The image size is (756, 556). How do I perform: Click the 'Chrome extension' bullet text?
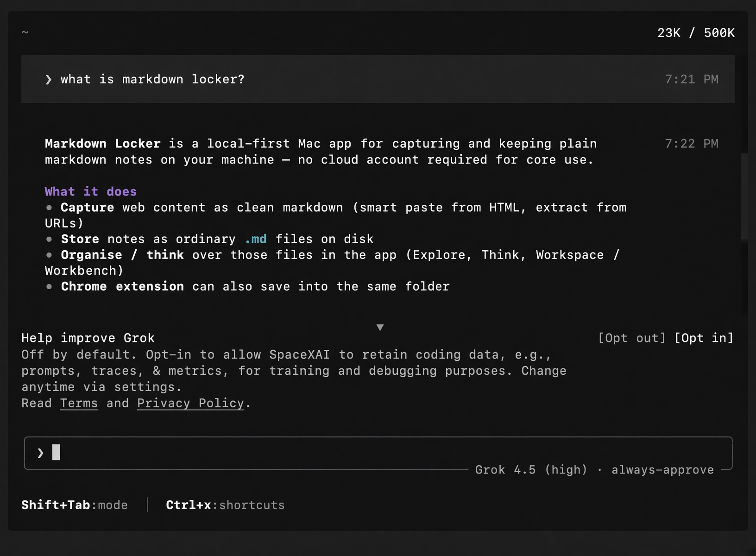pyautogui.click(x=122, y=287)
